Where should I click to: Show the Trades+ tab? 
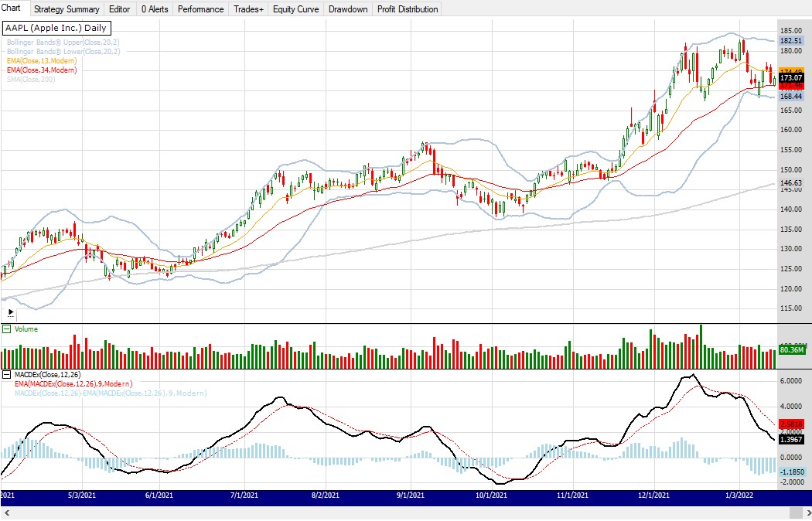click(248, 9)
